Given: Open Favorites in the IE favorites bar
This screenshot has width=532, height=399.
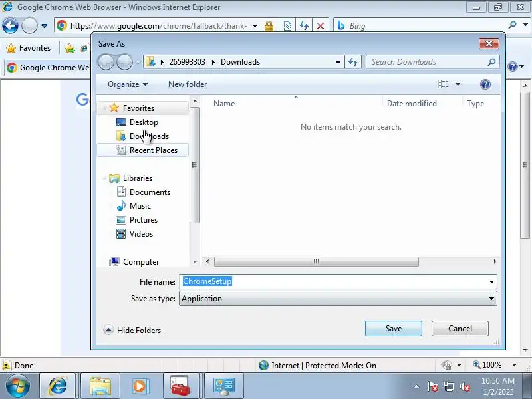Looking at the screenshot, I should click(29, 48).
